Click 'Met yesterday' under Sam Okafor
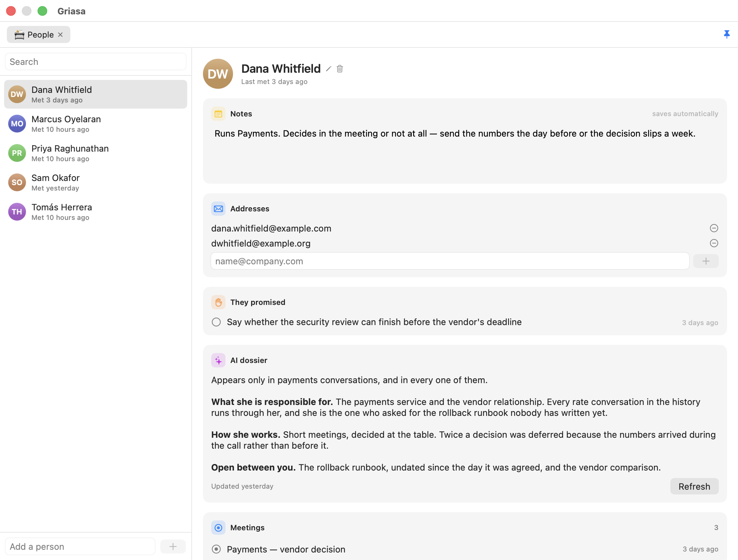738x560 pixels. 55,188
